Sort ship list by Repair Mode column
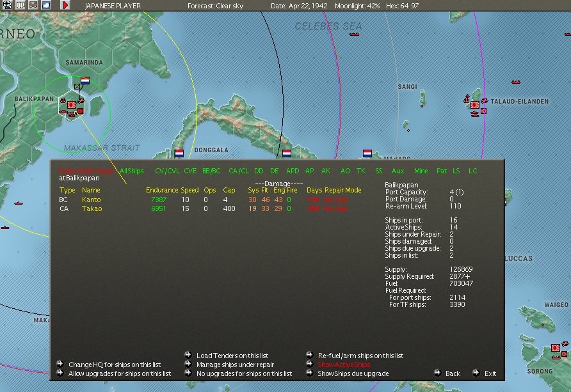 (x=343, y=190)
